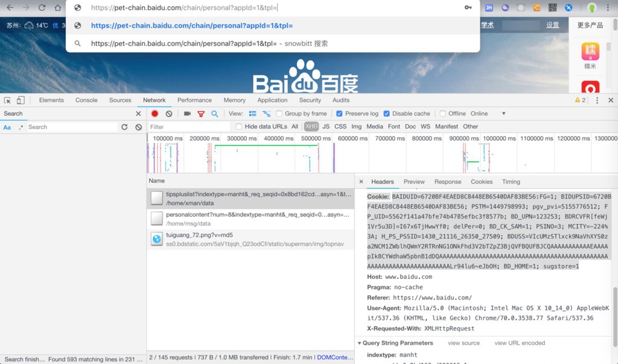Click the React devtools extension icon

[521, 7]
